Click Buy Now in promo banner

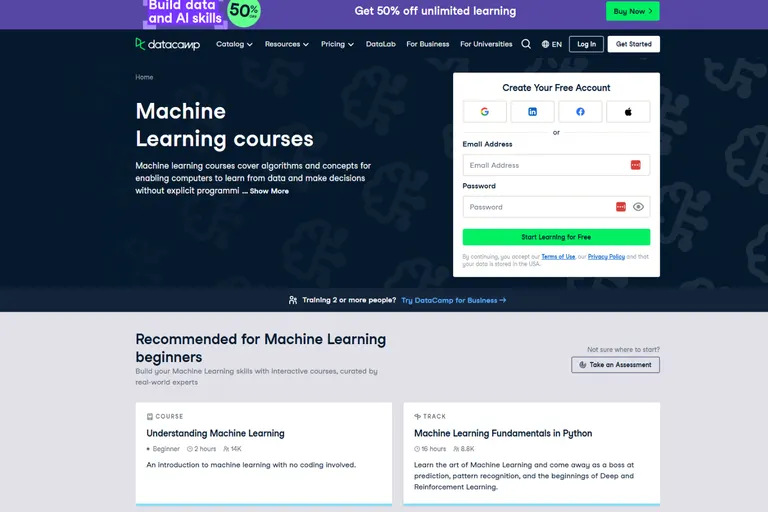(x=633, y=11)
